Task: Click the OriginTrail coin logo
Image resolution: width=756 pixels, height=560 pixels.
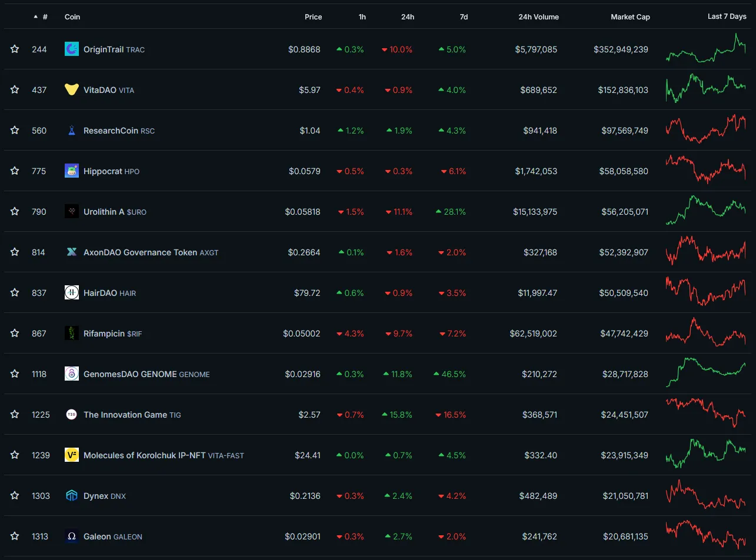Action: (72, 49)
